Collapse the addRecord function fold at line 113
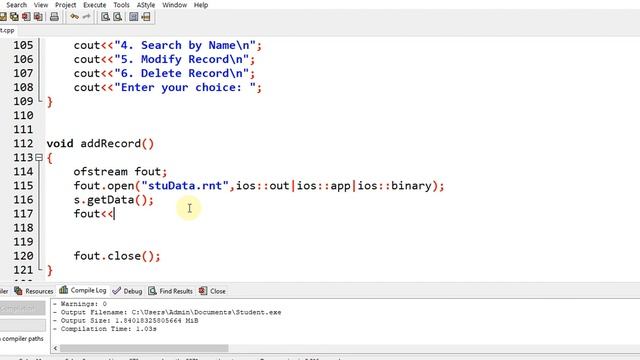 tap(39, 157)
